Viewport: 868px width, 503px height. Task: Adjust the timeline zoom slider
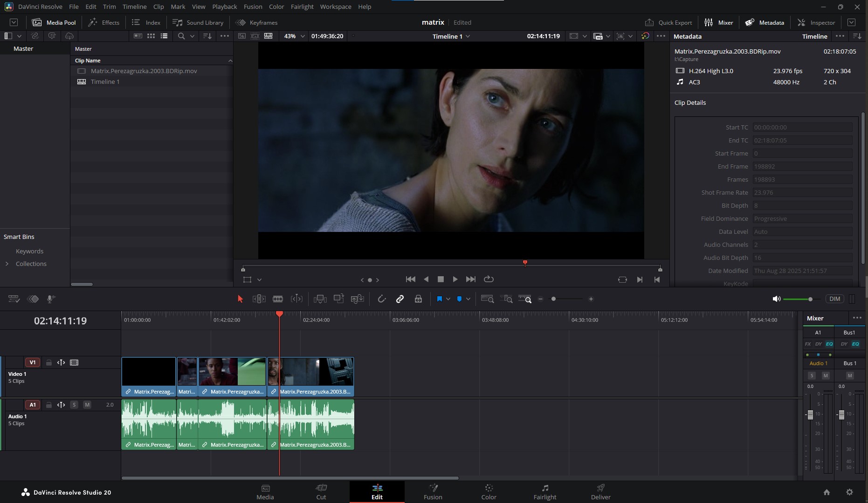[553, 299]
